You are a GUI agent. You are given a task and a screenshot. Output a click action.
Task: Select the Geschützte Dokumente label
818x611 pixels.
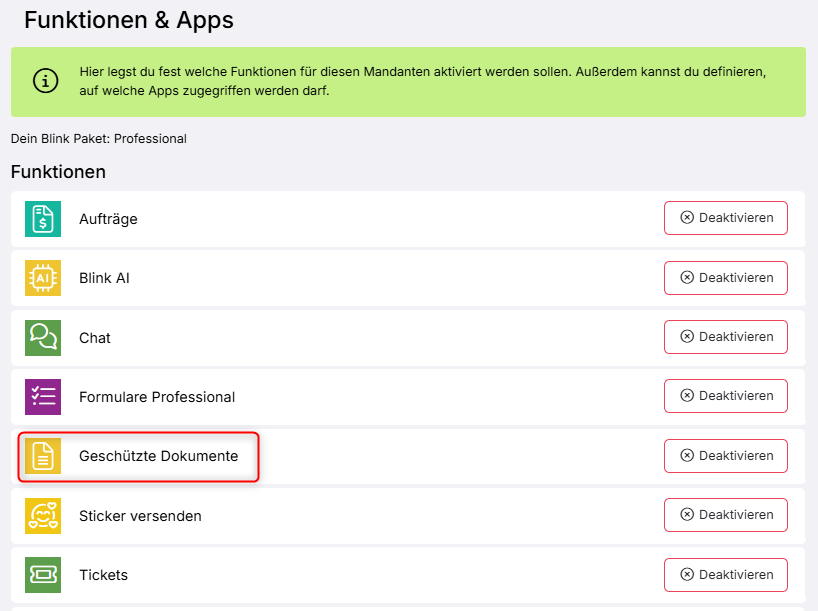[158, 456]
